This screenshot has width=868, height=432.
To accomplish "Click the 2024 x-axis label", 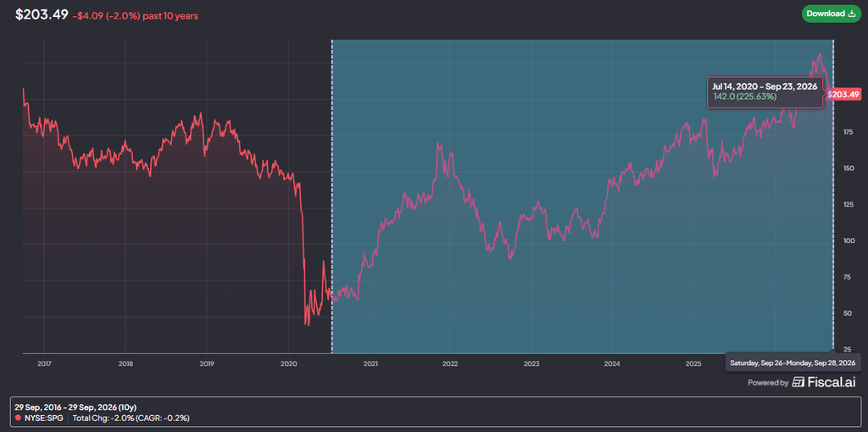I will point(612,363).
